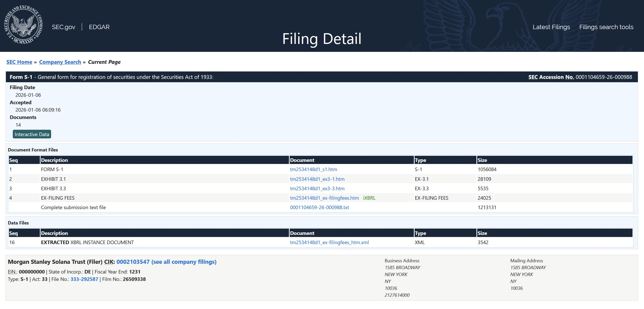Open the FORM S-1 document tm2534148d1_s1.htm
The width and height of the screenshot is (644, 309).
(x=313, y=169)
